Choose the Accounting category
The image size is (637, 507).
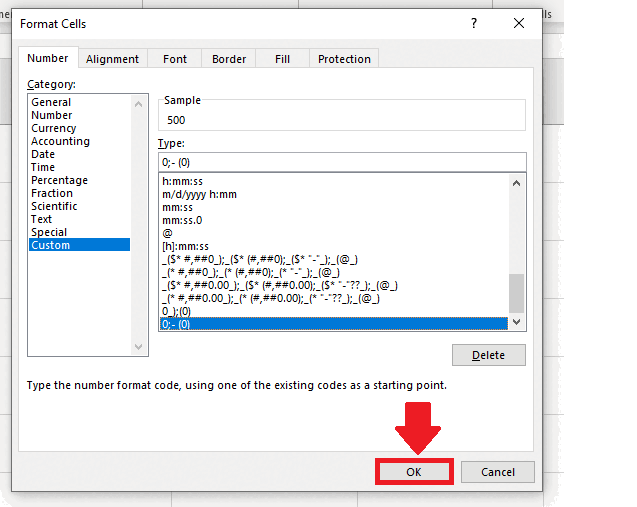point(79,141)
